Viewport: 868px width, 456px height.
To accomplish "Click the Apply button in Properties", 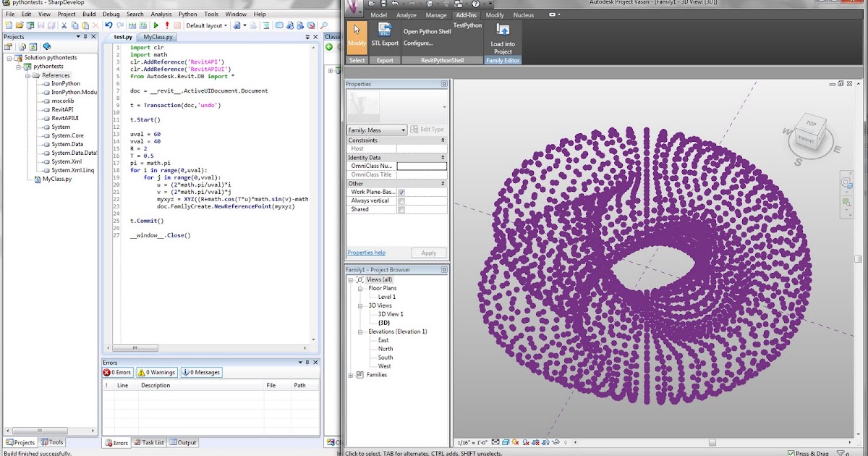I will pyautogui.click(x=429, y=253).
